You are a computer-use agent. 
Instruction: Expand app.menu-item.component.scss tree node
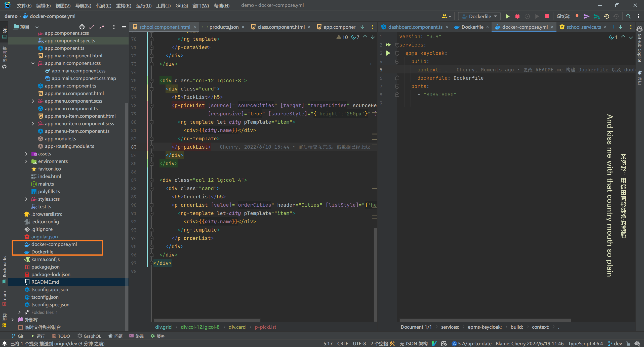coord(33,124)
